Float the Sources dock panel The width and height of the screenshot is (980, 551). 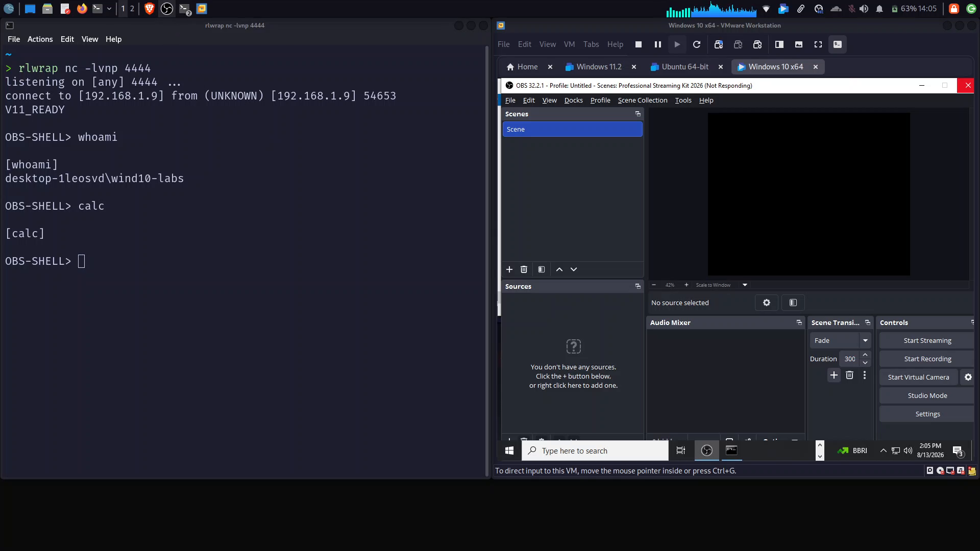[x=638, y=286]
